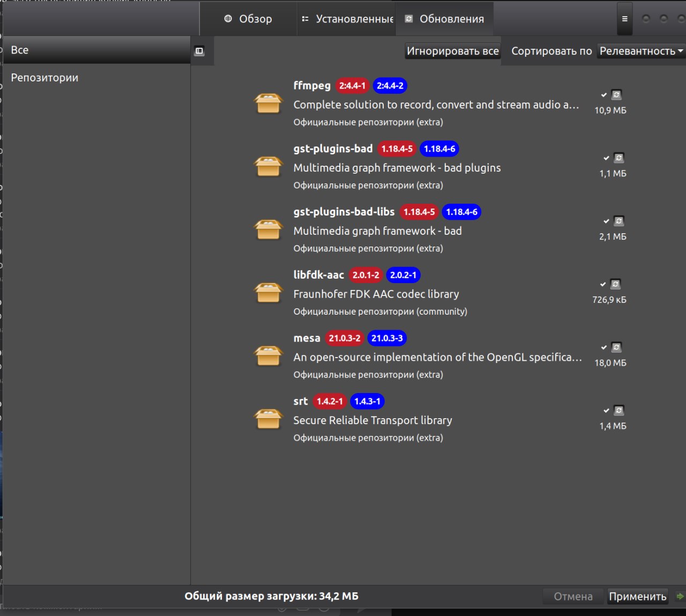
Task: Click ffmpeg new version badge 2:4.4-2
Action: (390, 86)
